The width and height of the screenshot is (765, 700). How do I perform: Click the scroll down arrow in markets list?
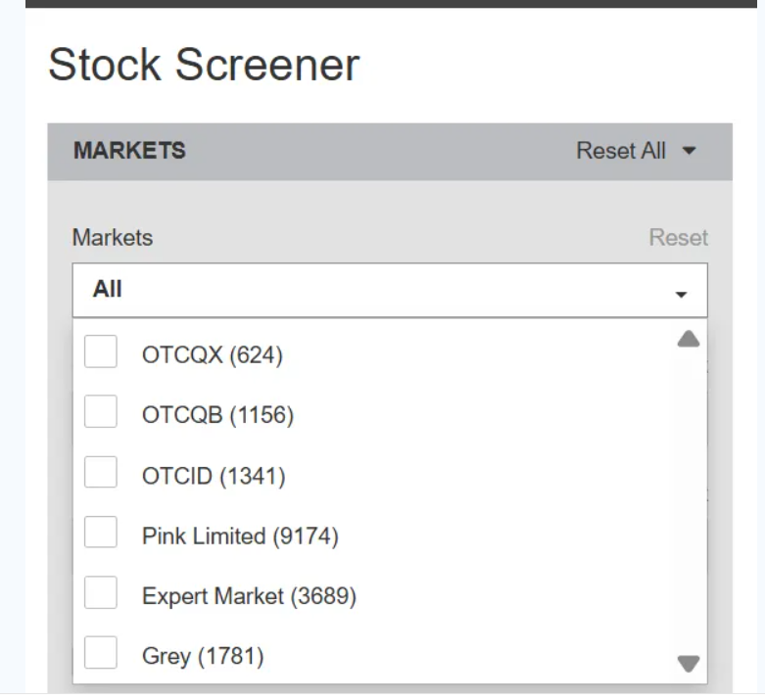689,664
